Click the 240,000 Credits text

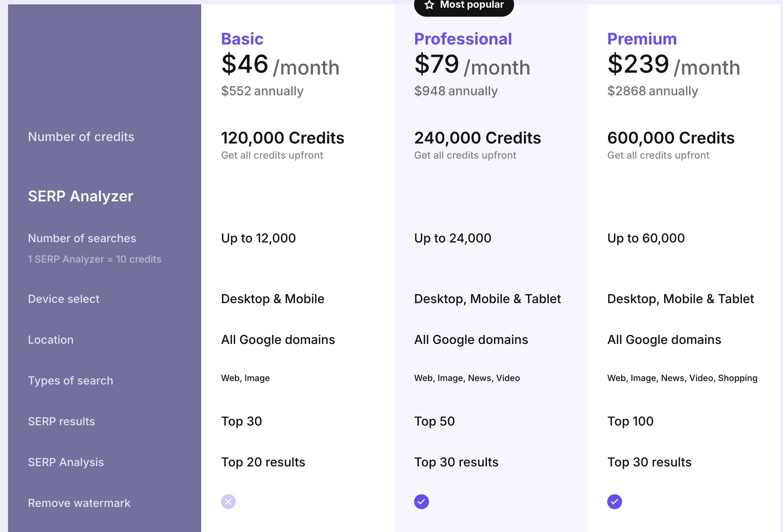pyautogui.click(x=478, y=138)
